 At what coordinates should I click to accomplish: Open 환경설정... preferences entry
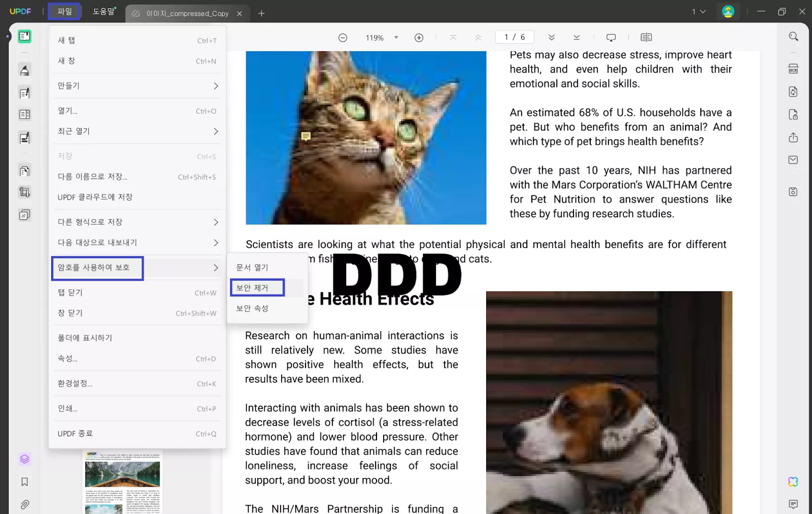click(x=138, y=384)
